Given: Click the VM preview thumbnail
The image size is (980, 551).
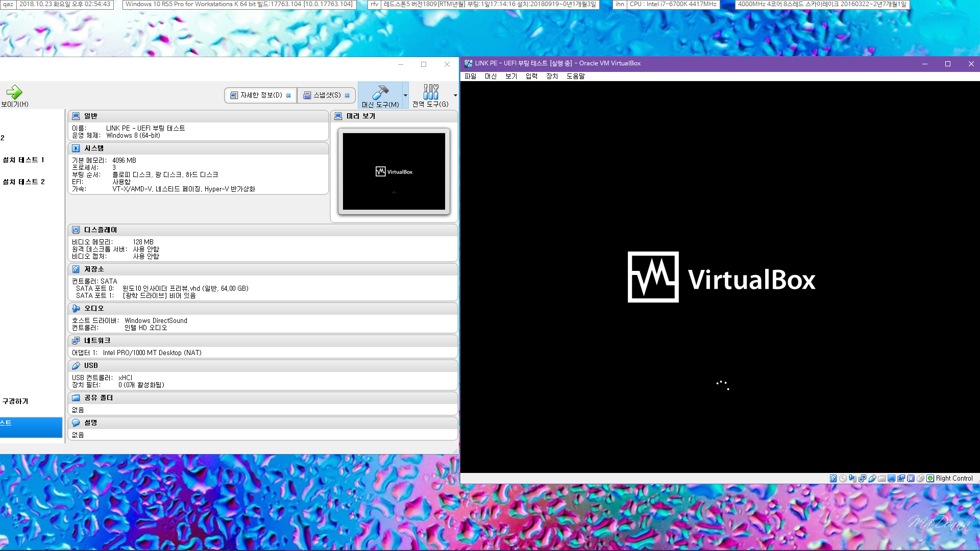Looking at the screenshot, I should click(394, 171).
